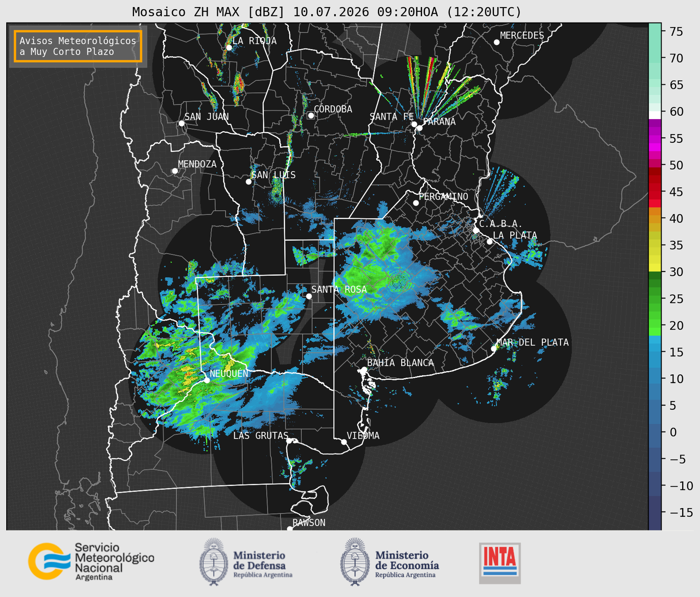Select the Bahía Blanca city marker
The image size is (700, 597).
click(364, 369)
